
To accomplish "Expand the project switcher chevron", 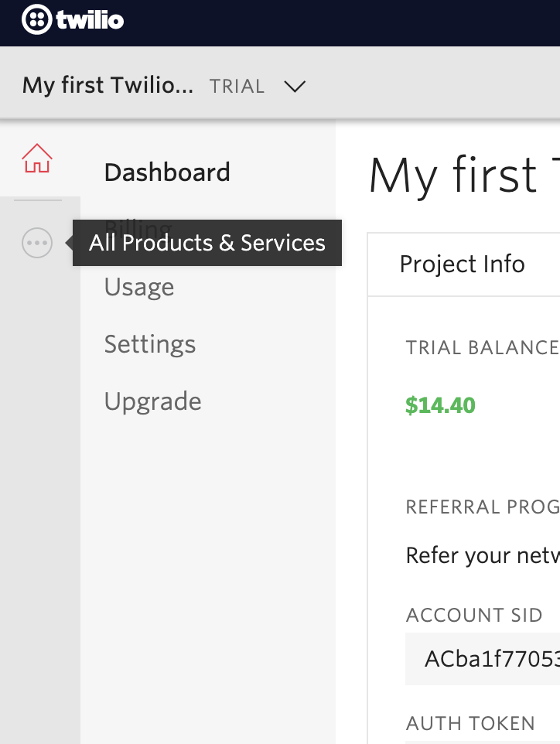I will tap(295, 86).
